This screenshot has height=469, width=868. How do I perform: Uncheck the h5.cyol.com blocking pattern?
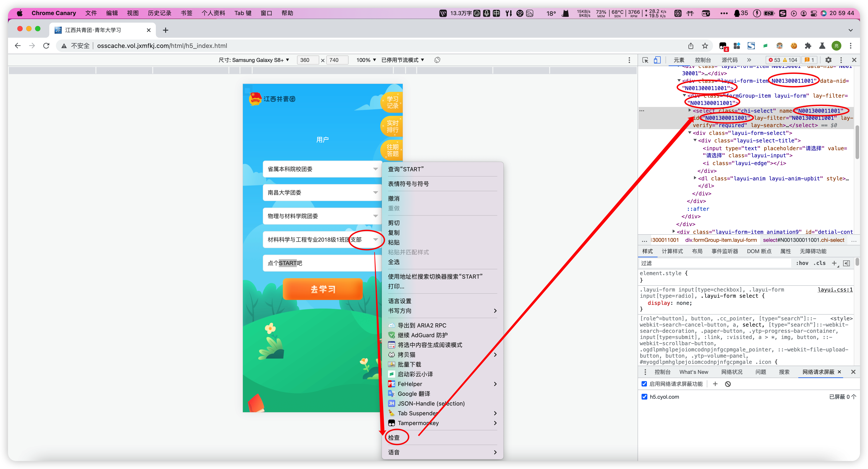644,397
